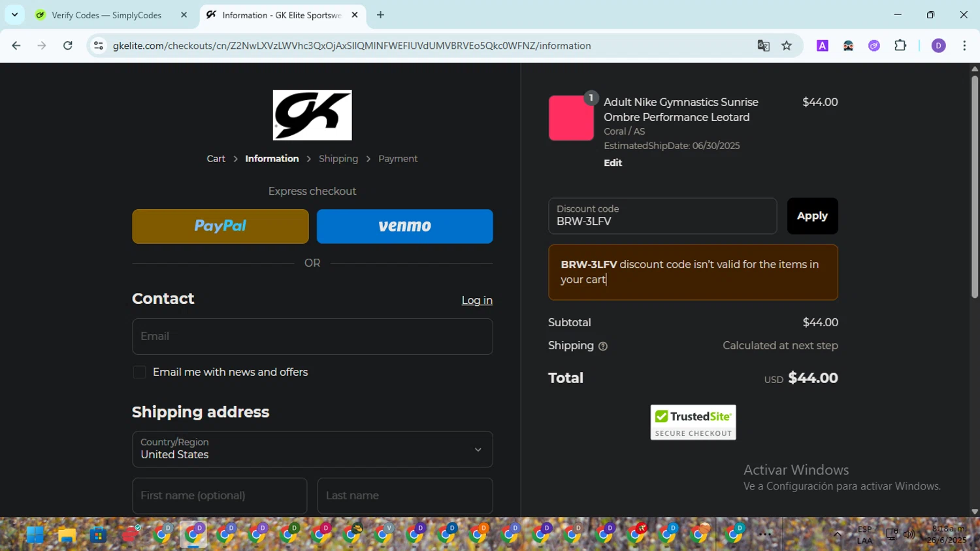Bookmark this page with the star

tap(787, 46)
